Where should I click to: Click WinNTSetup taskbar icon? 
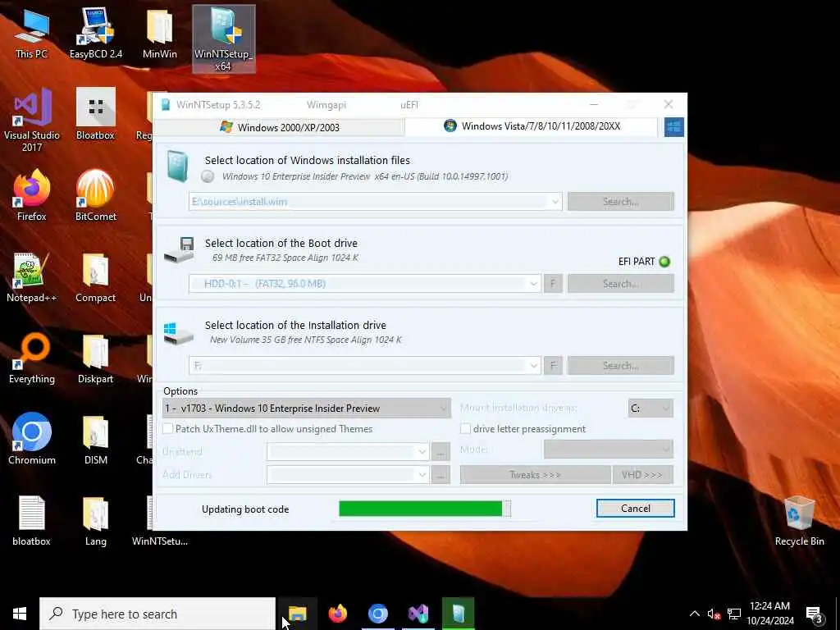[x=458, y=614]
